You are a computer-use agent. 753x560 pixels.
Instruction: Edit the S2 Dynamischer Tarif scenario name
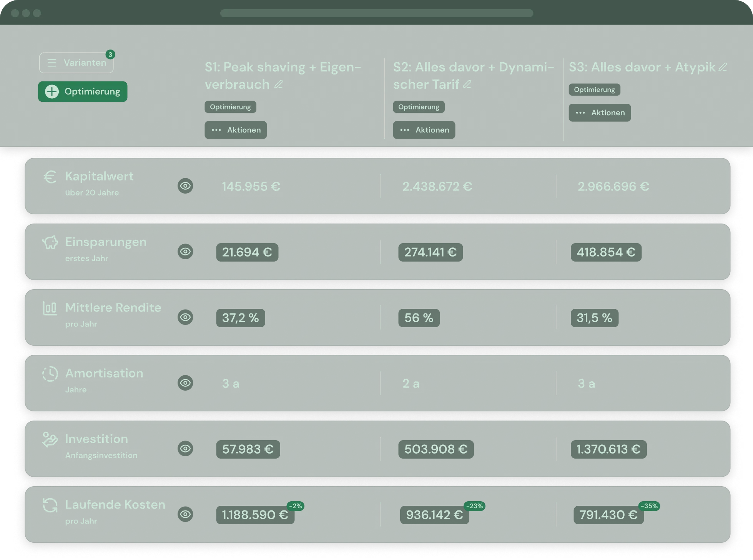(467, 84)
